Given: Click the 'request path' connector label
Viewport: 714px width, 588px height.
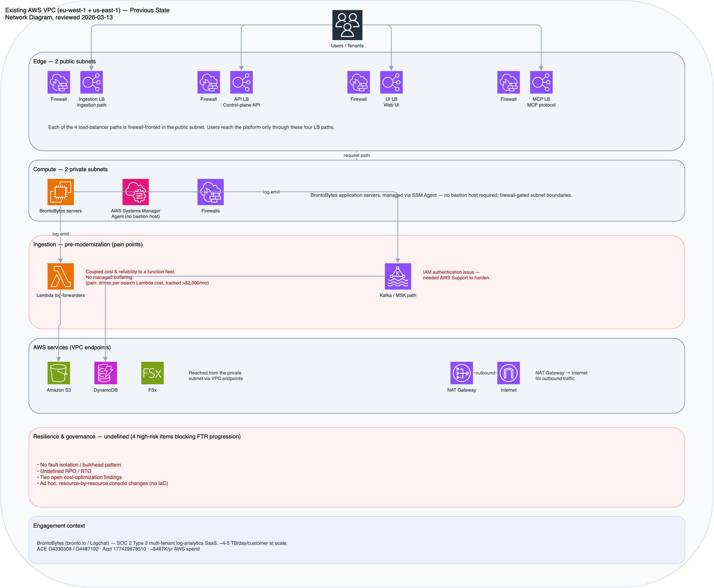Looking at the screenshot, I should click(x=357, y=155).
